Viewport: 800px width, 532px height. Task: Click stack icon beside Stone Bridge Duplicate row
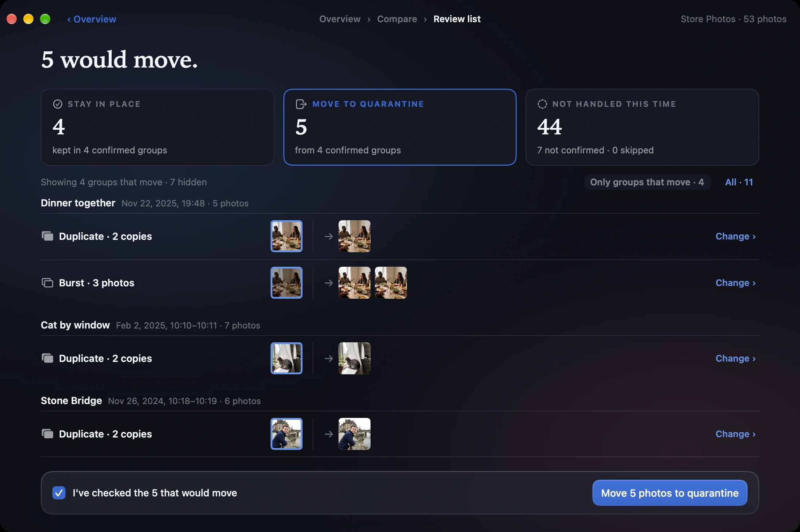(47, 434)
